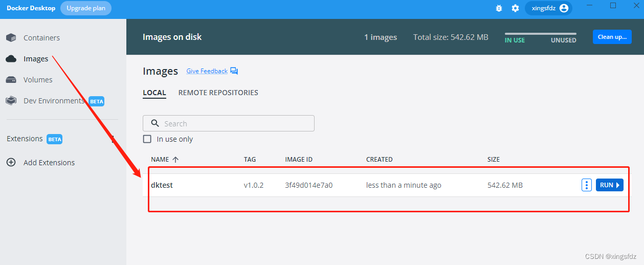This screenshot has width=644, height=265.
Task: Click the SIZE column header
Action: pyautogui.click(x=494, y=160)
